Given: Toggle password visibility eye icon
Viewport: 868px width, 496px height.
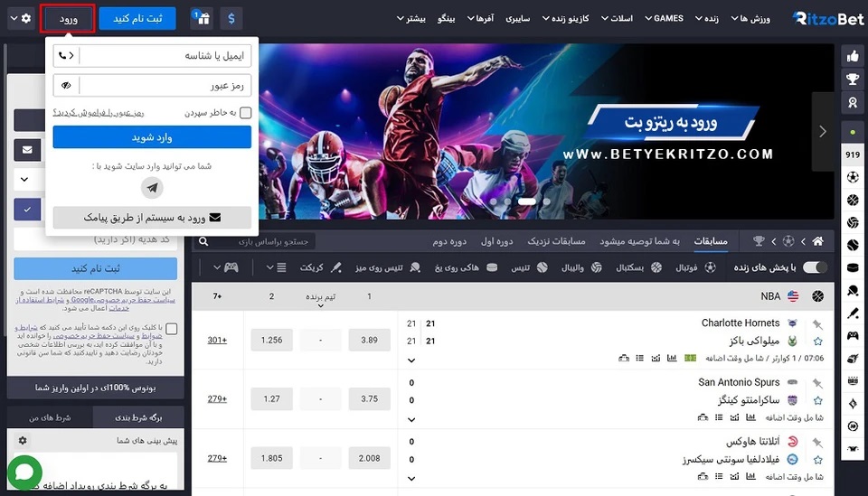Looking at the screenshot, I should click(66, 85).
